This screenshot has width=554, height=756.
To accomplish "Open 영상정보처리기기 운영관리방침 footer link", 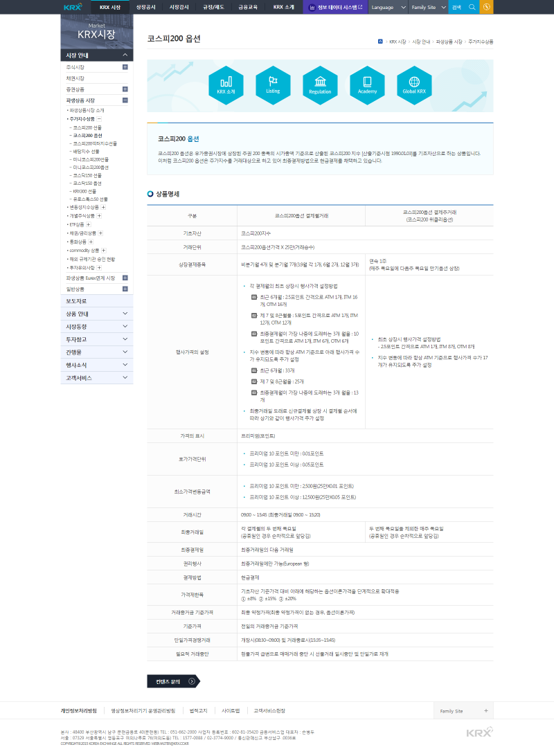I will 143,711.
